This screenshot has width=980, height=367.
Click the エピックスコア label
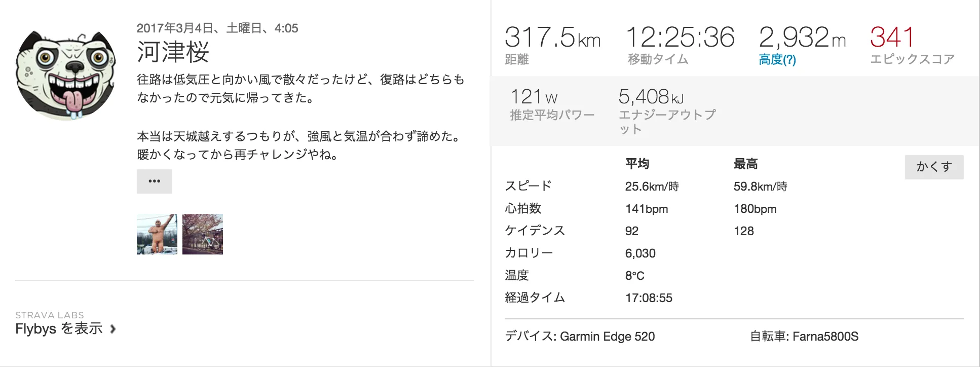tap(912, 60)
